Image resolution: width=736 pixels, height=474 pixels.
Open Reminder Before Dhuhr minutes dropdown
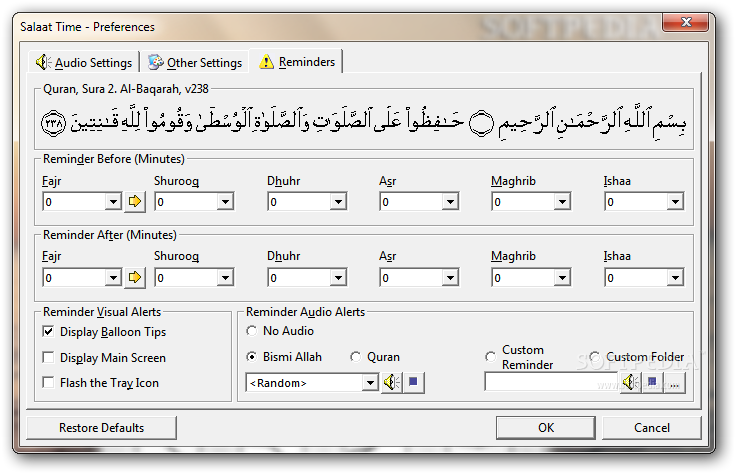click(338, 202)
